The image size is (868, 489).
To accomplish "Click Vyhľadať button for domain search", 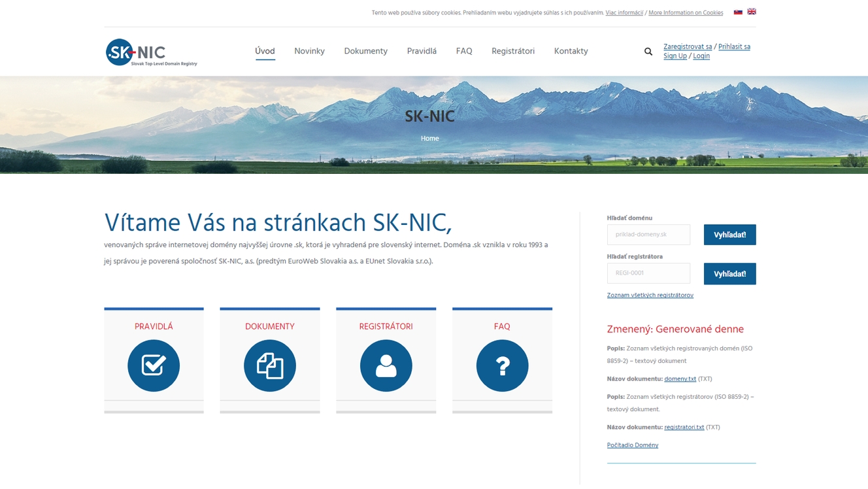I will (730, 235).
